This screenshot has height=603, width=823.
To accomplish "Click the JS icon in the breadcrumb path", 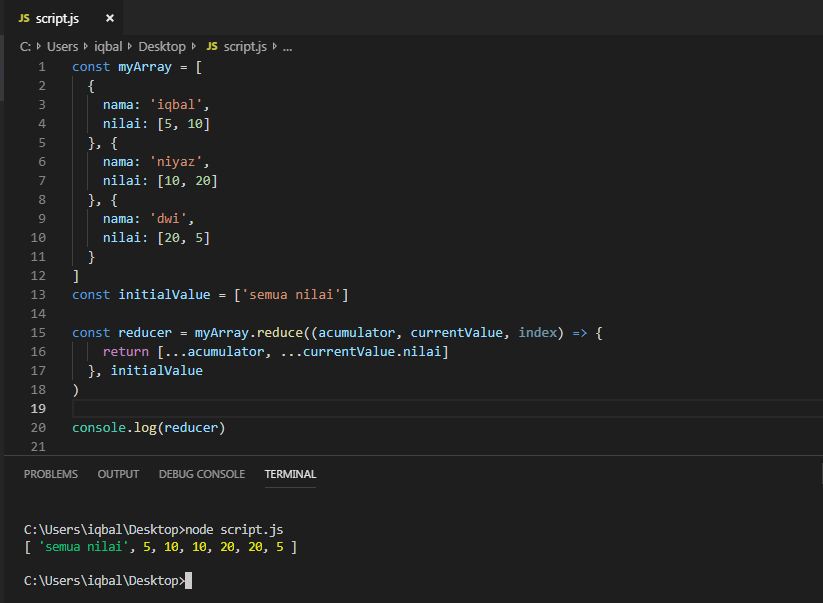I will click(x=211, y=46).
